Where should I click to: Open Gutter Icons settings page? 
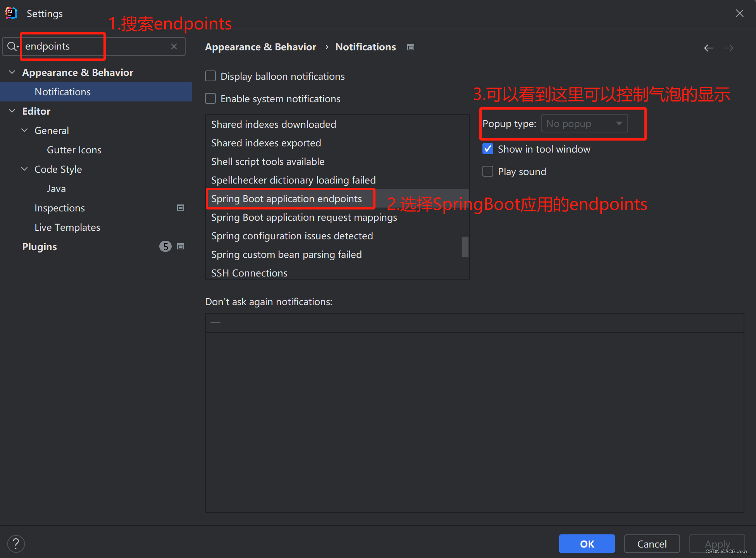74,150
